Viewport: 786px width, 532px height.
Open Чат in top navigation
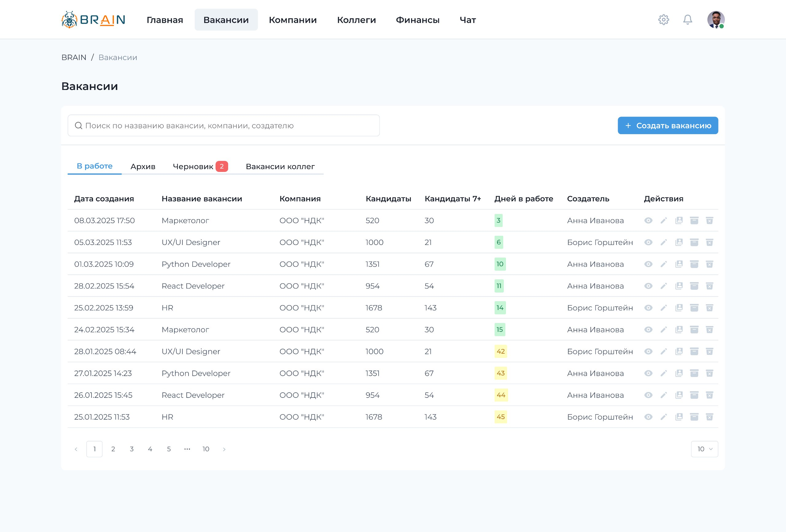[x=467, y=20]
